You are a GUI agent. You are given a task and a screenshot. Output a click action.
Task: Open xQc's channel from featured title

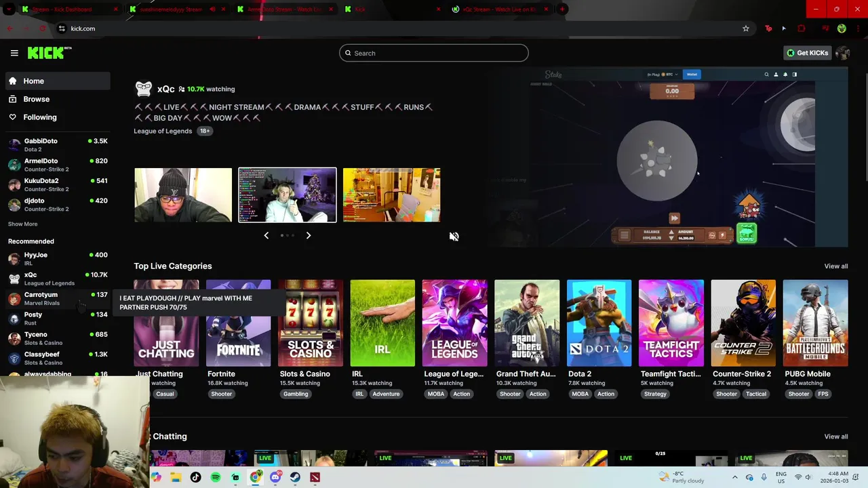point(165,89)
